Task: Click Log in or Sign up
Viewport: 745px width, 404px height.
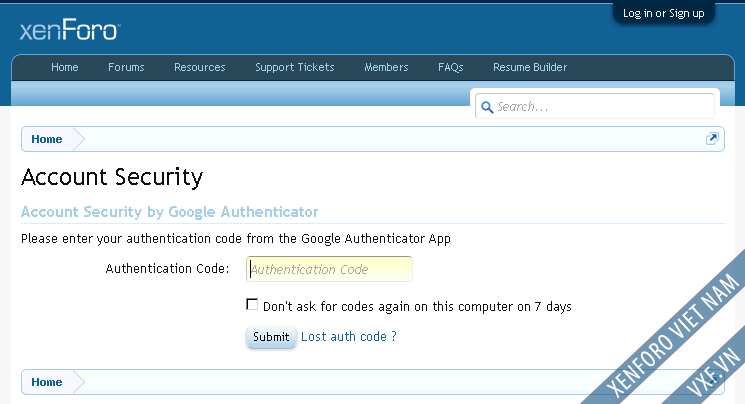Action: (x=663, y=13)
